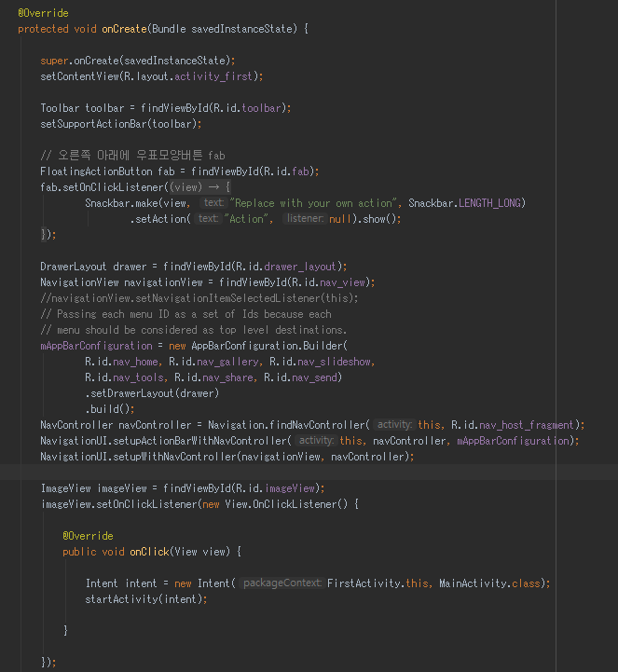The image size is (618, 672).
Task: Click the comment "Passing each menu ID"
Action: (x=185, y=314)
